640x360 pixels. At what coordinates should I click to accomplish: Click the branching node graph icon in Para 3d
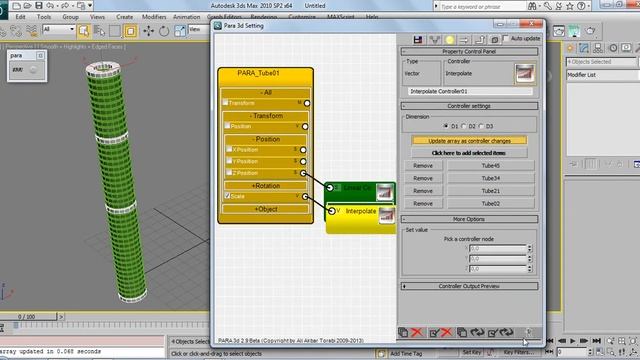[x=434, y=40]
